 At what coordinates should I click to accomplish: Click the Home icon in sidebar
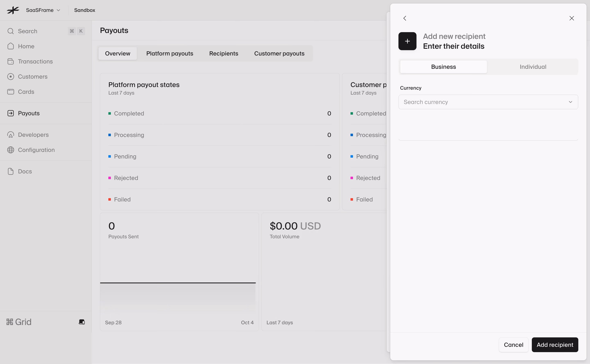pyautogui.click(x=11, y=46)
